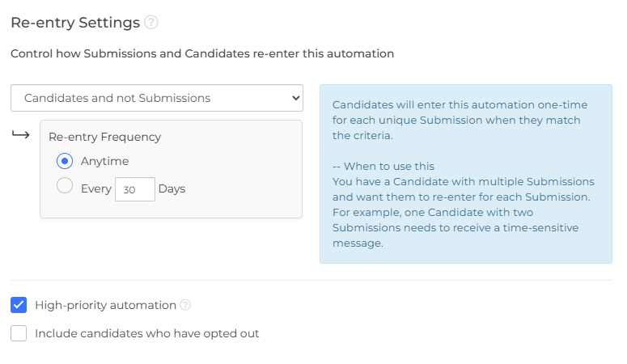Click the opted out candidates label text

click(x=146, y=333)
